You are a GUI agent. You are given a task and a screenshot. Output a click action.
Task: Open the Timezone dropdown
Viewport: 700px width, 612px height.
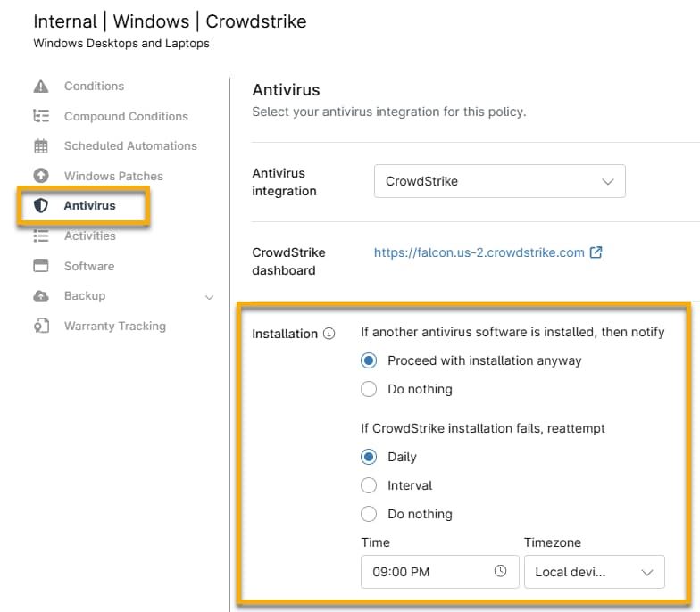pos(594,573)
